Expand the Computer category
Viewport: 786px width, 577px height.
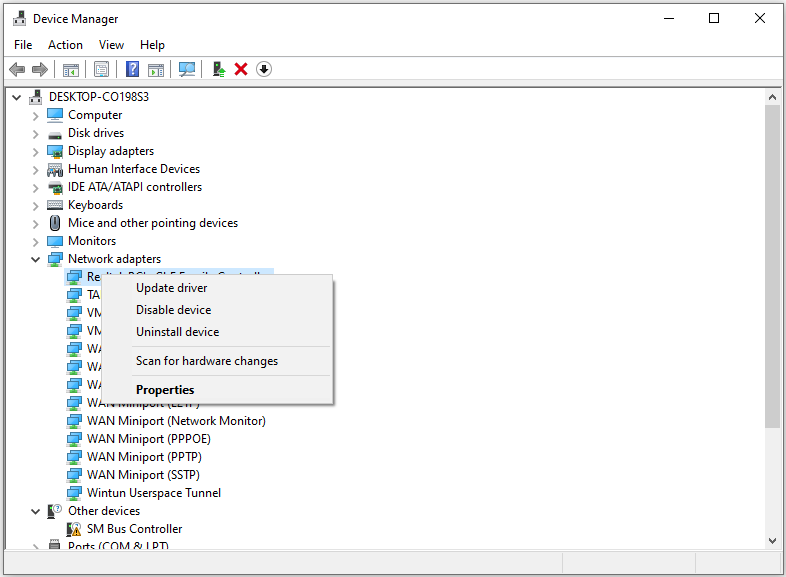tap(36, 116)
